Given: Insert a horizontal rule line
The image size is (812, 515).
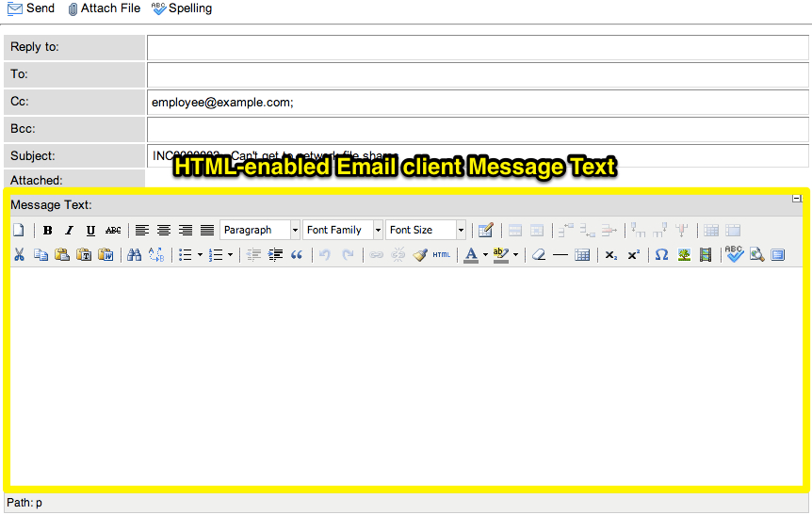Looking at the screenshot, I should 560,255.
